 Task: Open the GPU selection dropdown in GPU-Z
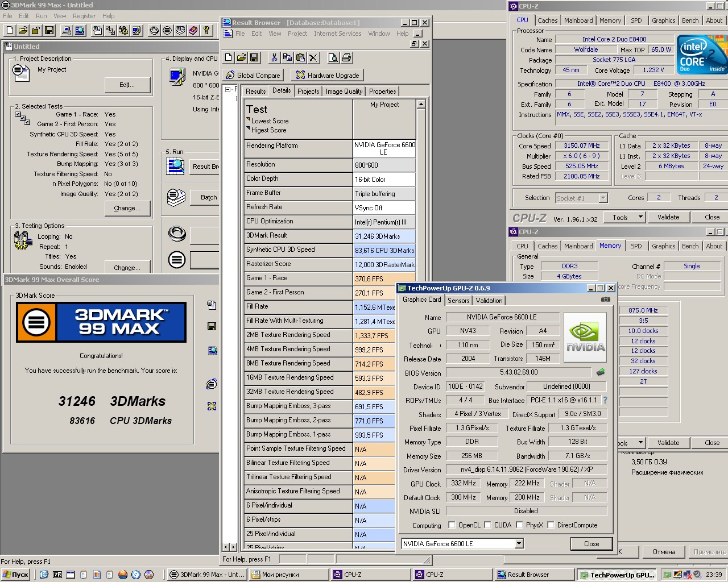[519, 544]
